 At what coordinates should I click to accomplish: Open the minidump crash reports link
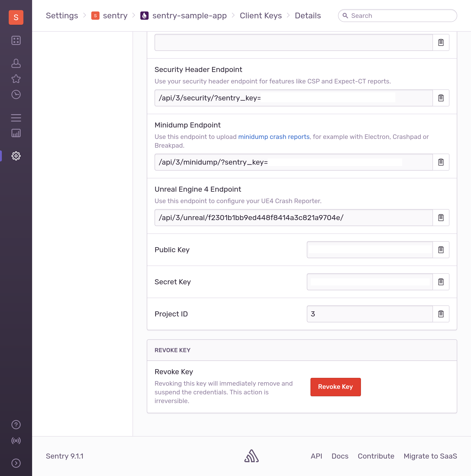[274, 137]
